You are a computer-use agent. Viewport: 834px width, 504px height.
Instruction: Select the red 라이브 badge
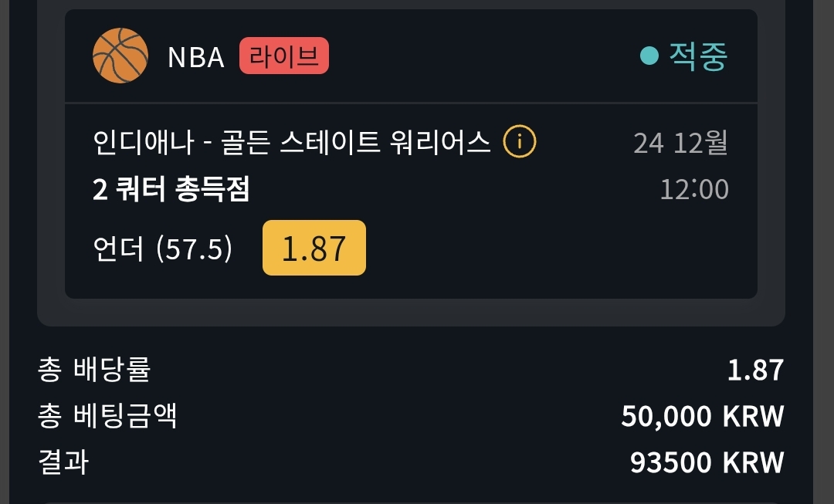[284, 56]
